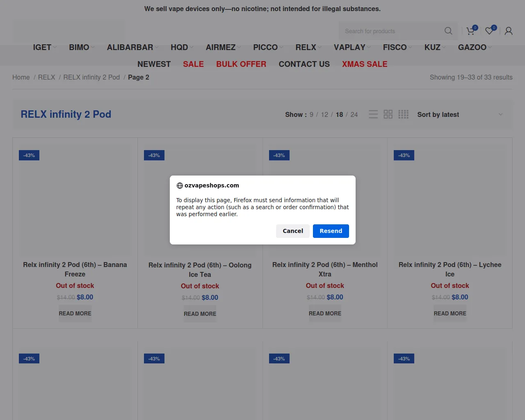
Task: Click the globe icon in the dialog
Action: tap(180, 185)
